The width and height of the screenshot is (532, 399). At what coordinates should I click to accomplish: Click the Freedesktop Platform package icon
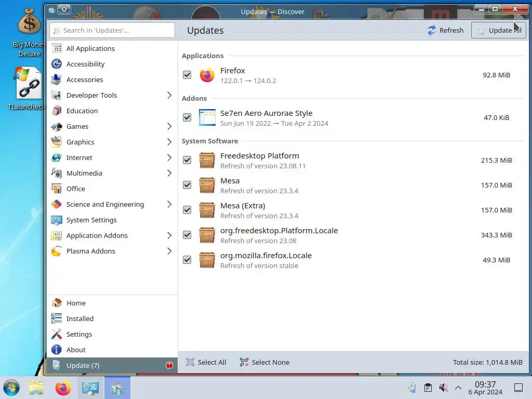207,160
